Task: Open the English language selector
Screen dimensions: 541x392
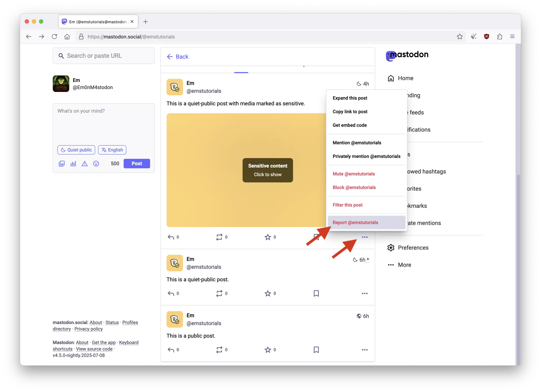Action: [112, 150]
